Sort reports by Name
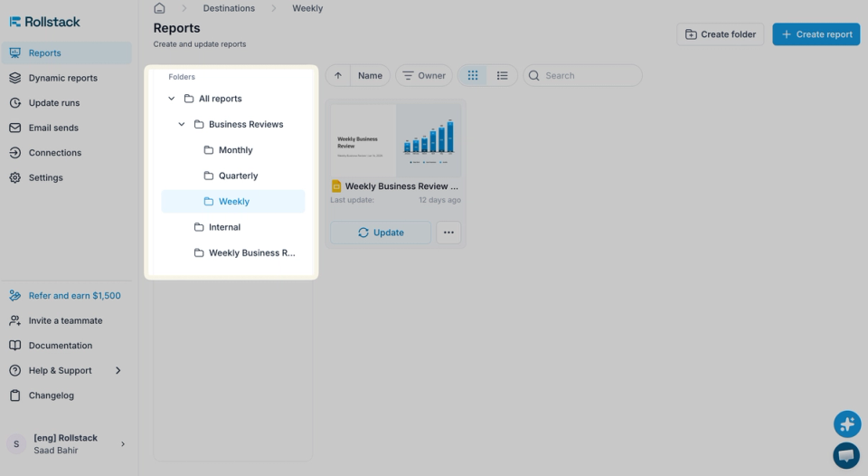The image size is (868, 476). point(370,75)
